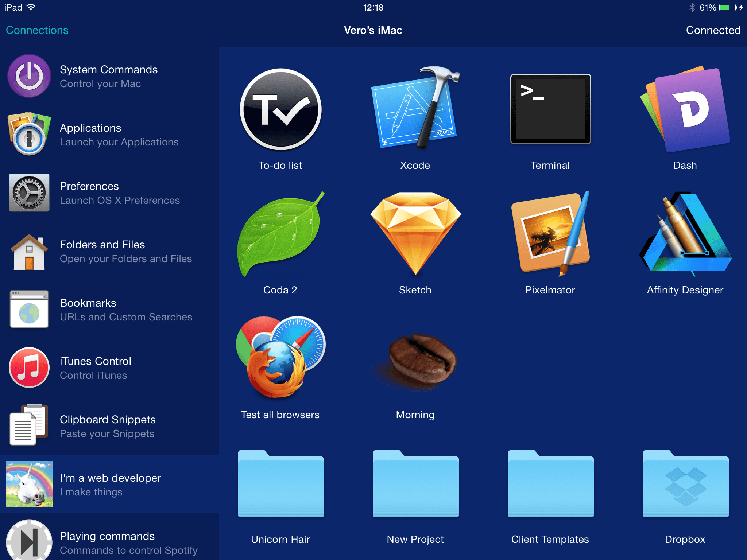Tap the Wi-Fi status icon
747x560 pixels.
[x=31, y=7]
